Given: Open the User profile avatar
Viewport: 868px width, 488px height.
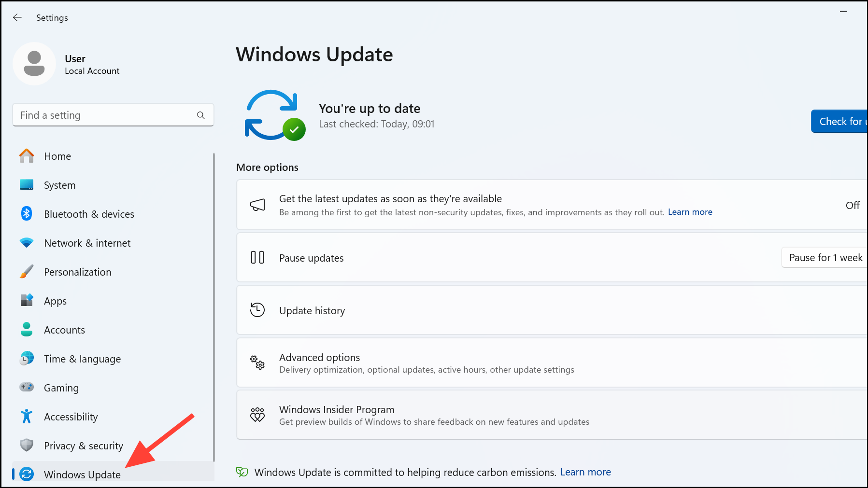Looking at the screenshot, I should point(34,64).
